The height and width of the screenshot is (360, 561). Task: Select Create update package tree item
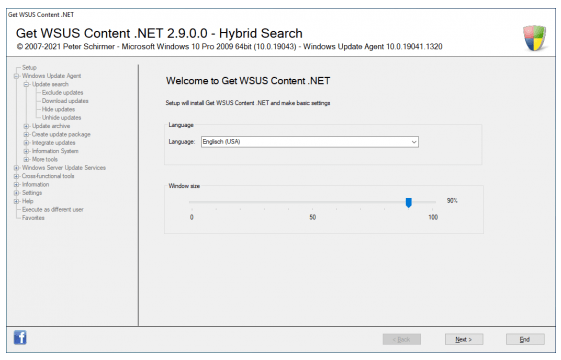click(x=61, y=134)
